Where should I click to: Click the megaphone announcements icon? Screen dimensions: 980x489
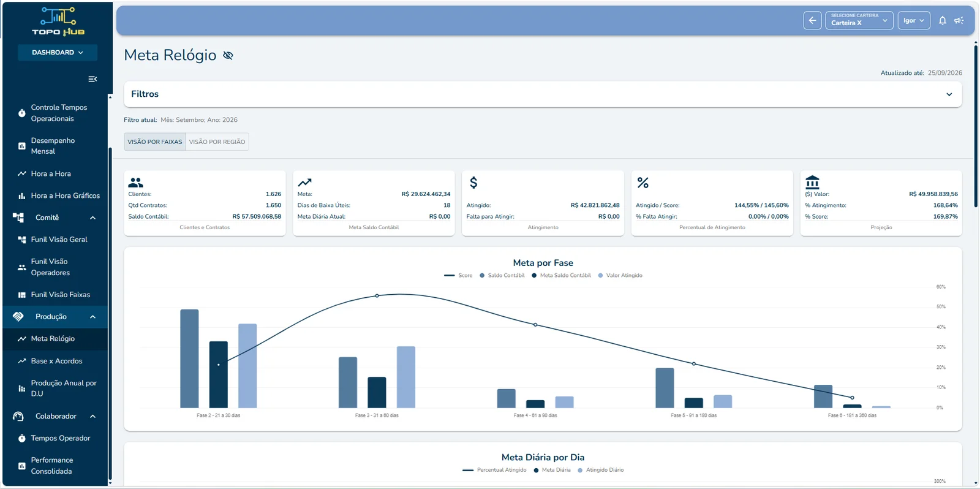click(x=959, y=20)
